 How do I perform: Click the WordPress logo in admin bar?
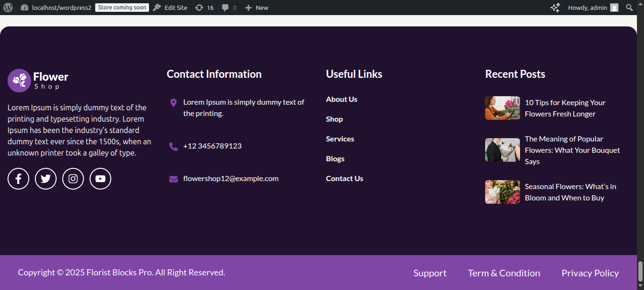pyautogui.click(x=8, y=8)
